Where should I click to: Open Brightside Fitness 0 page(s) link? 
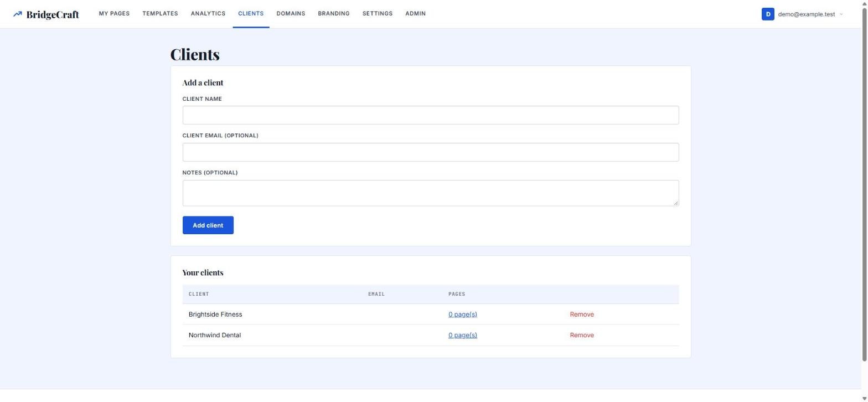(463, 315)
